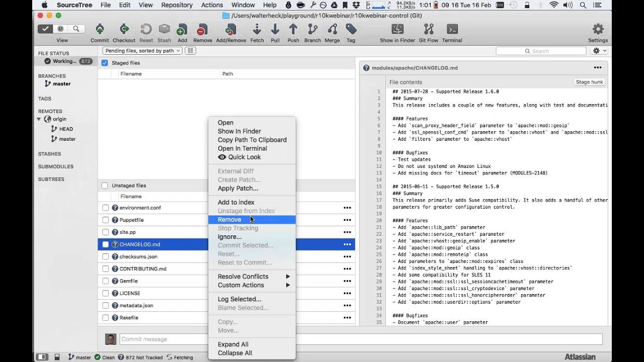Check the site.pp checkbox
This screenshot has height=362, width=644.
coord(106,232)
